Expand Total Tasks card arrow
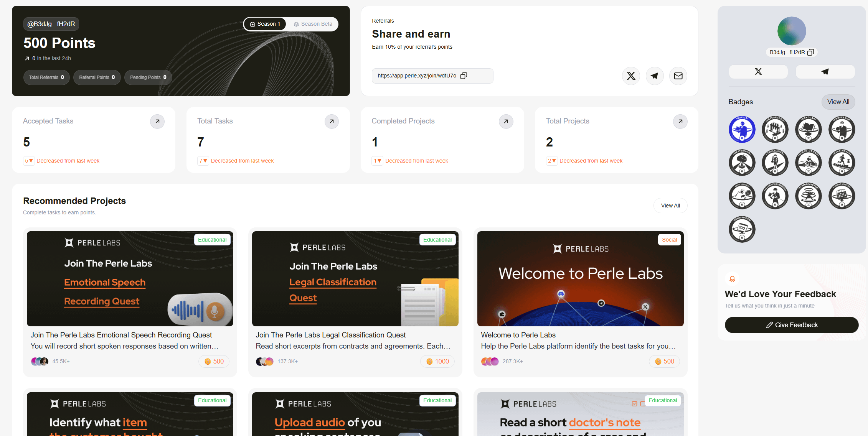 (x=332, y=122)
